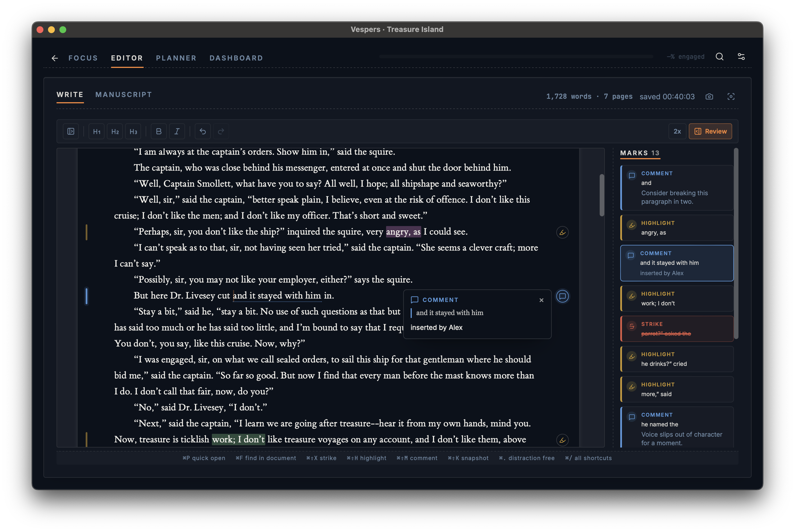The image size is (795, 532).
Task: Open highlight mark 'work; I don't' card
Action: [676, 299]
